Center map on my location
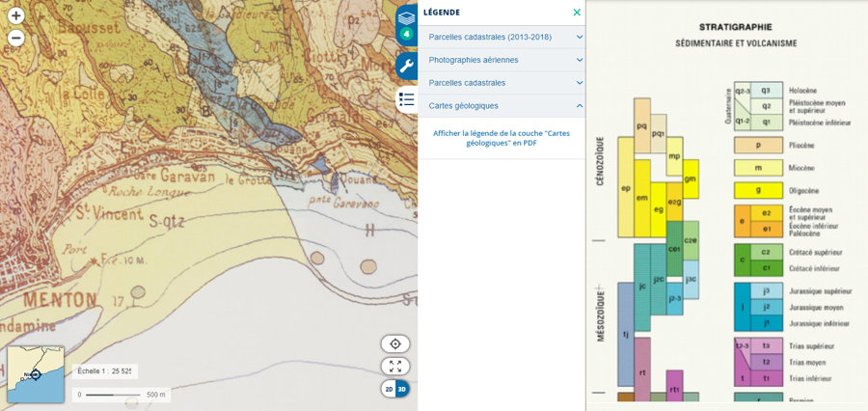 click(x=394, y=344)
